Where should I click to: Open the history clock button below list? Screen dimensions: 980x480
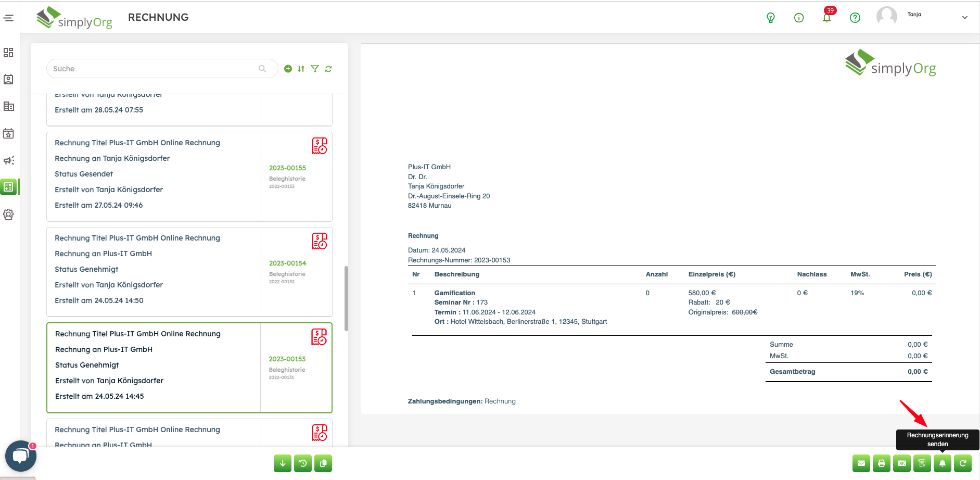(303, 463)
